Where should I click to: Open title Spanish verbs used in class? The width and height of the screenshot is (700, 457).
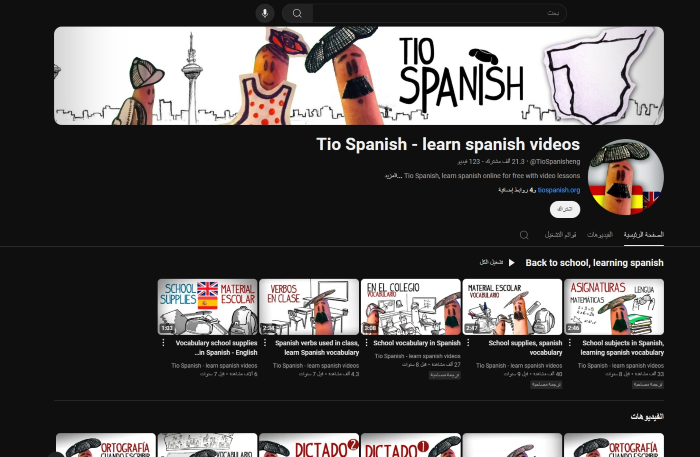click(x=317, y=348)
